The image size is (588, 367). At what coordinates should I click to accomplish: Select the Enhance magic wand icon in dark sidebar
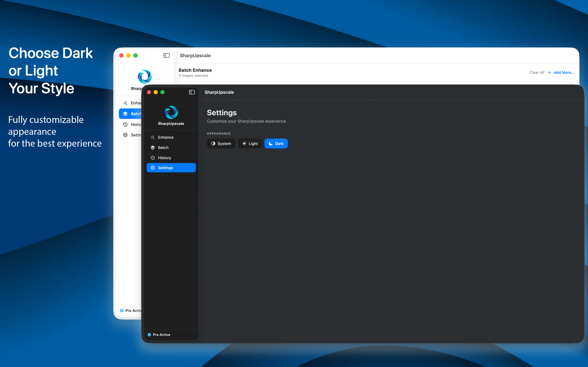tap(153, 137)
